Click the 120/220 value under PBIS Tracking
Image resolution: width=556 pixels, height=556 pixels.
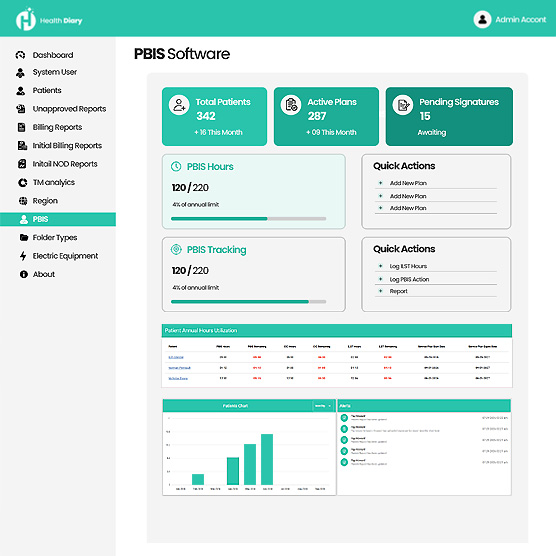click(x=190, y=271)
